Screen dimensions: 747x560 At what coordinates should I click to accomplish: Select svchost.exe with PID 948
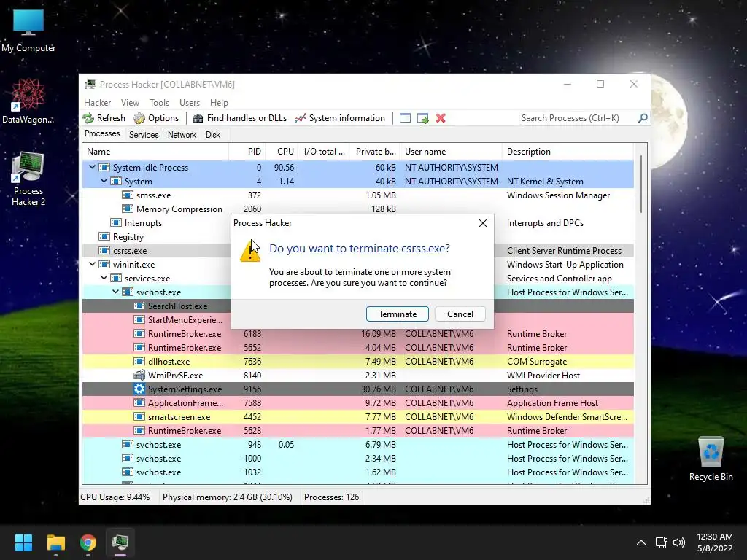tap(357, 444)
